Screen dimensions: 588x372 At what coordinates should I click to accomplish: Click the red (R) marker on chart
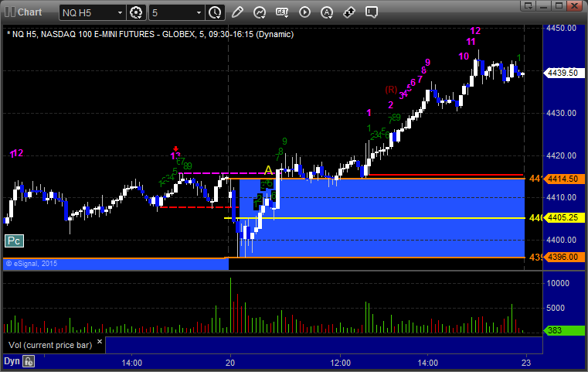[x=391, y=90]
